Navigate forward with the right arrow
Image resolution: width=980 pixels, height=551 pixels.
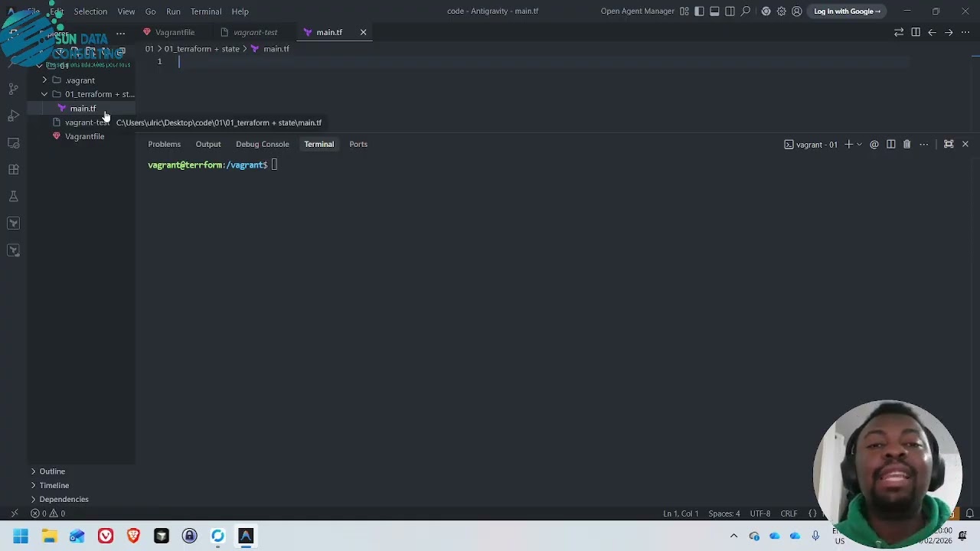point(949,32)
